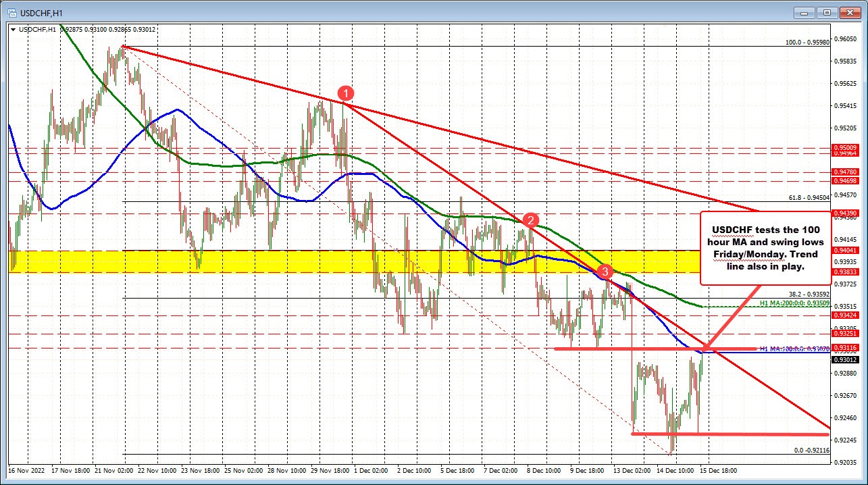Click the yellow support zone rectangle
The height and width of the screenshot is (485, 868).
[x=270, y=261]
